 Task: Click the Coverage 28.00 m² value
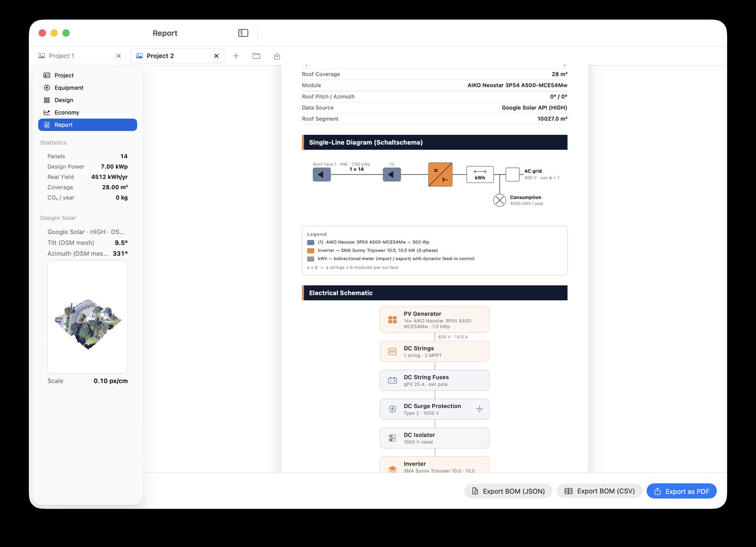point(115,188)
